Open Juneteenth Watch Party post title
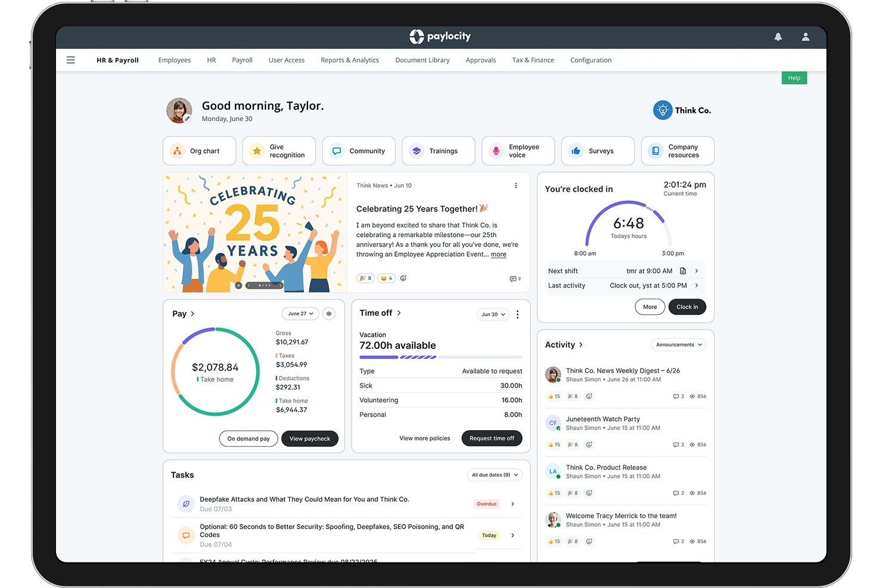This screenshot has height=588, width=882. pos(603,419)
